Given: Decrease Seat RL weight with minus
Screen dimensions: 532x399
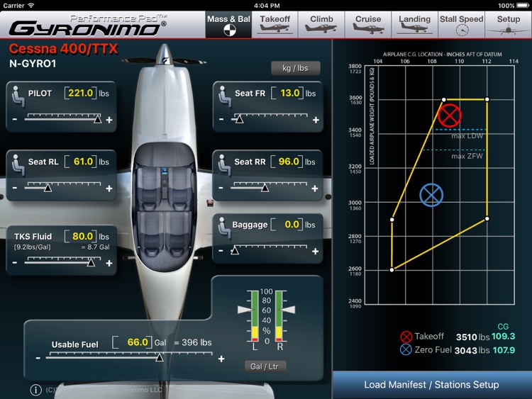Looking at the screenshot, I should tap(15, 188).
